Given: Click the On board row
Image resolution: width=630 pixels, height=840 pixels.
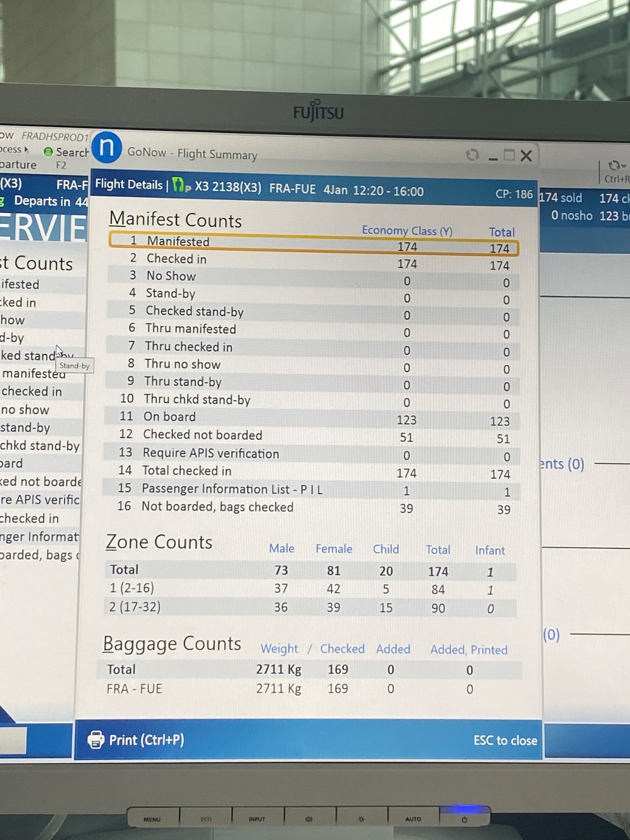Looking at the screenshot, I should click(x=314, y=418).
